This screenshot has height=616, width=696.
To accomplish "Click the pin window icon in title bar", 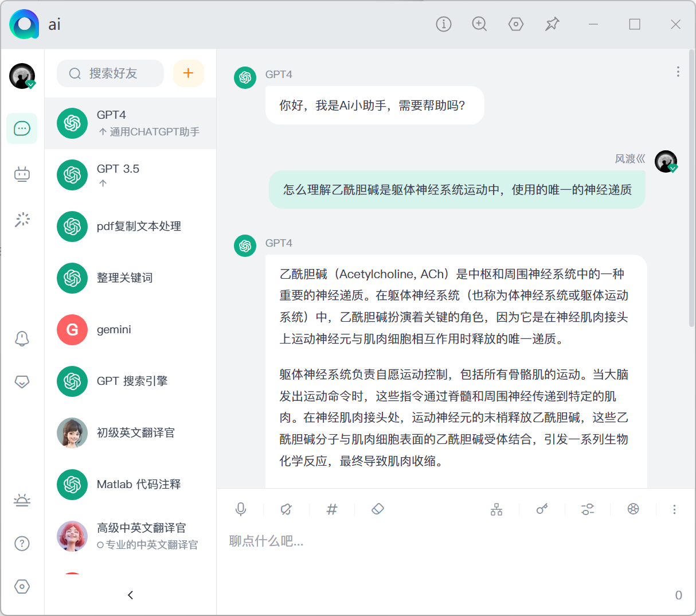I will 552,24.
